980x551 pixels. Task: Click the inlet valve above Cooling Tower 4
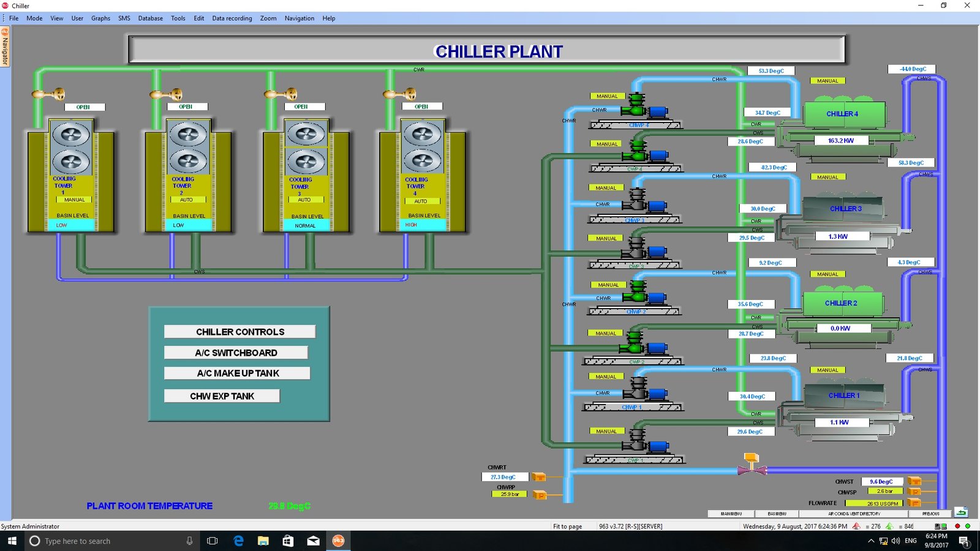click(x=400, y=94)
